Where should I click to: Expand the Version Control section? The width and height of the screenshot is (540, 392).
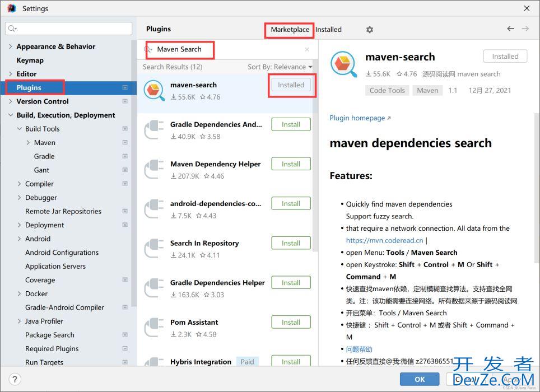point(10,101)
